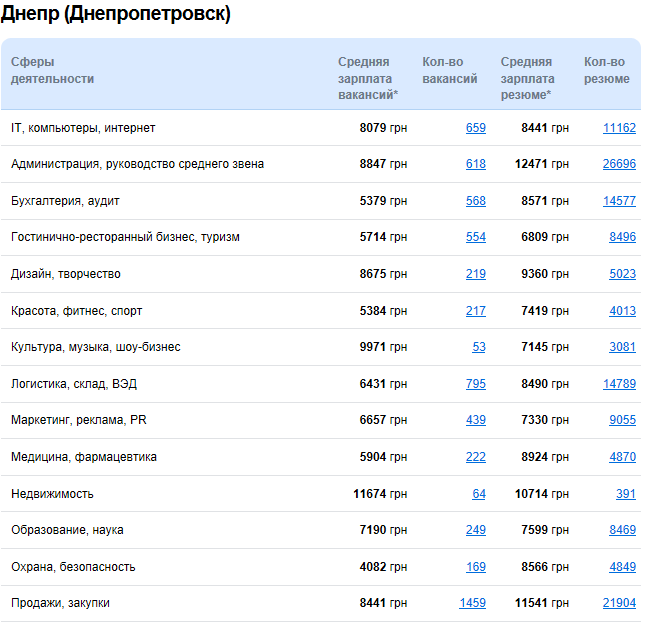The image size is (655, 624).
Task: Open 1459 vacancies for Продажи, закупки
Action: (x=472, y=603)
